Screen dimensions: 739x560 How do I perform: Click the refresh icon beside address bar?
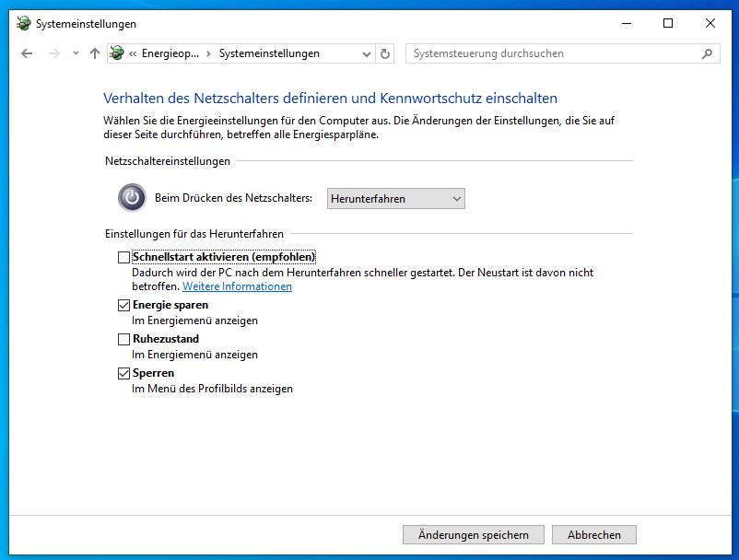[385, 53]
